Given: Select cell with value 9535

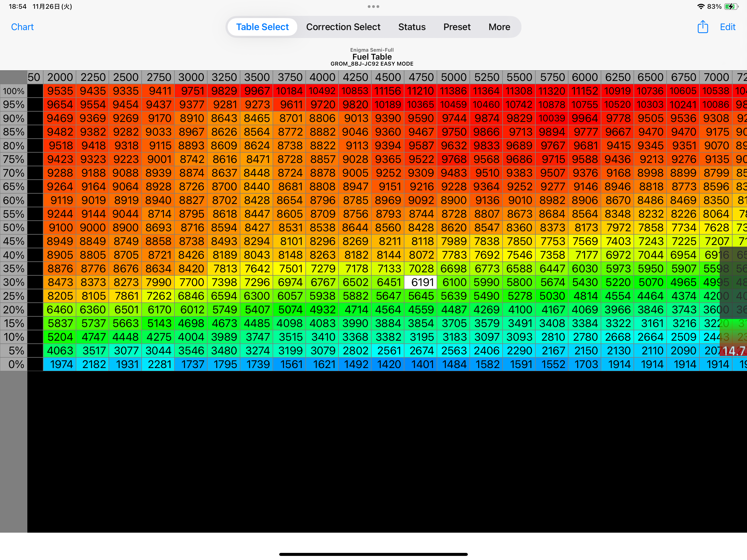Looking at the screenshot, I should pyautogui.click(x=60, y=91).
